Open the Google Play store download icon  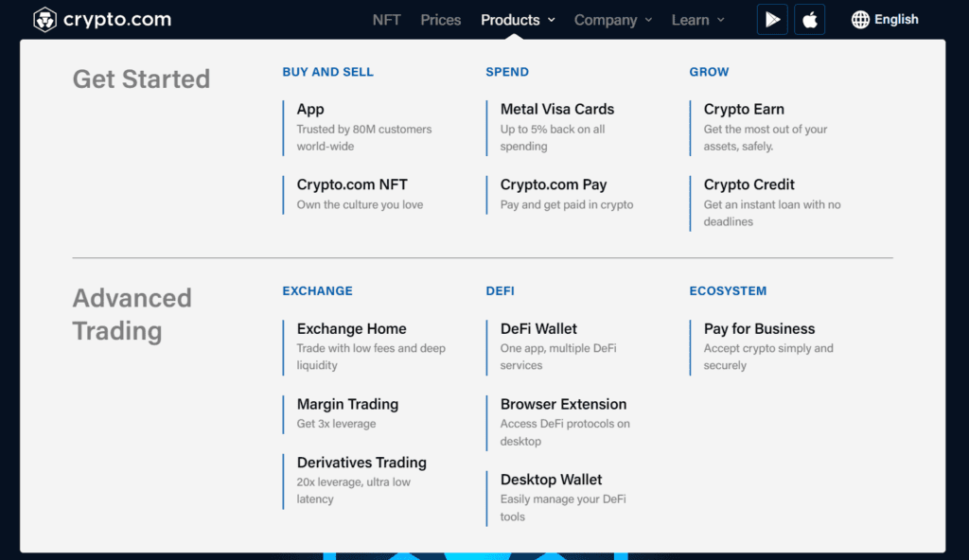pyautogui.click(x=772, y=20)
